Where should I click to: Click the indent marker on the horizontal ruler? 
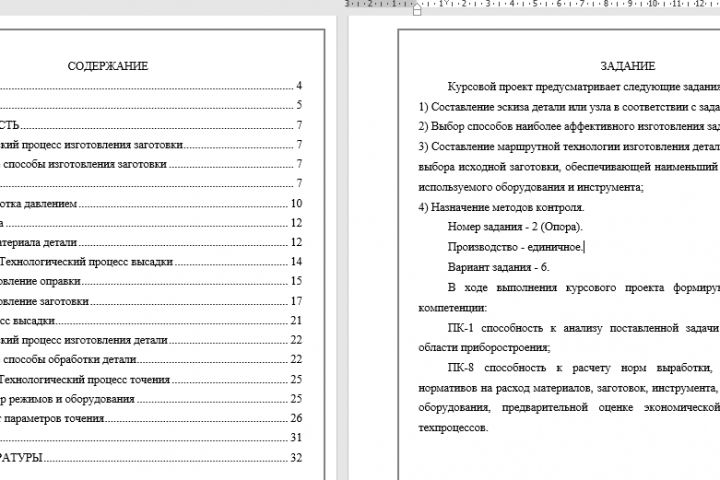click(417, 10)
